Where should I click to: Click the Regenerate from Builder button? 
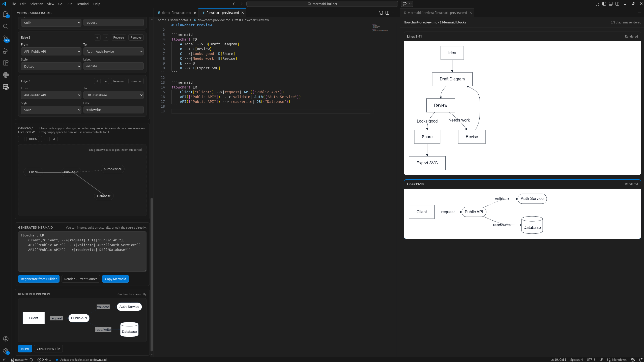(x=39, y=279)
